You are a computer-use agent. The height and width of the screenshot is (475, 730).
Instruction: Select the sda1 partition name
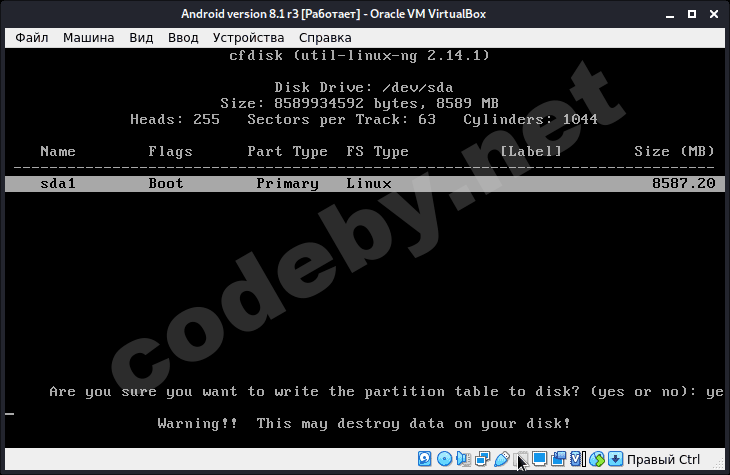pos(58,183)
